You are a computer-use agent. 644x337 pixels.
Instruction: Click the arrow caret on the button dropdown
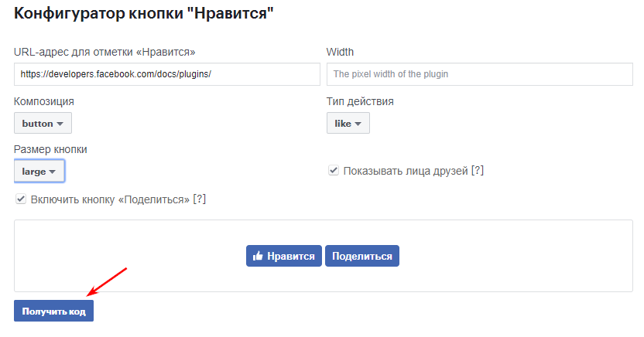pos(60,124)
